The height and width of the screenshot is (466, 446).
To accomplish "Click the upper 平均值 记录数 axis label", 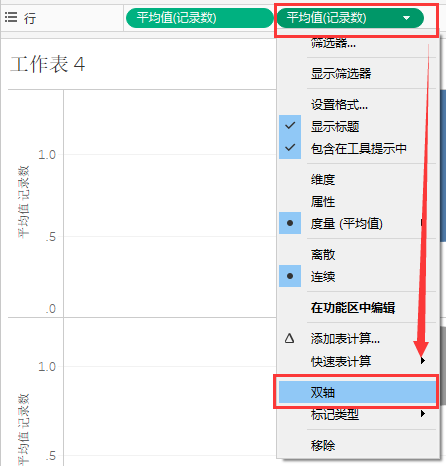I will coord(24,202).
